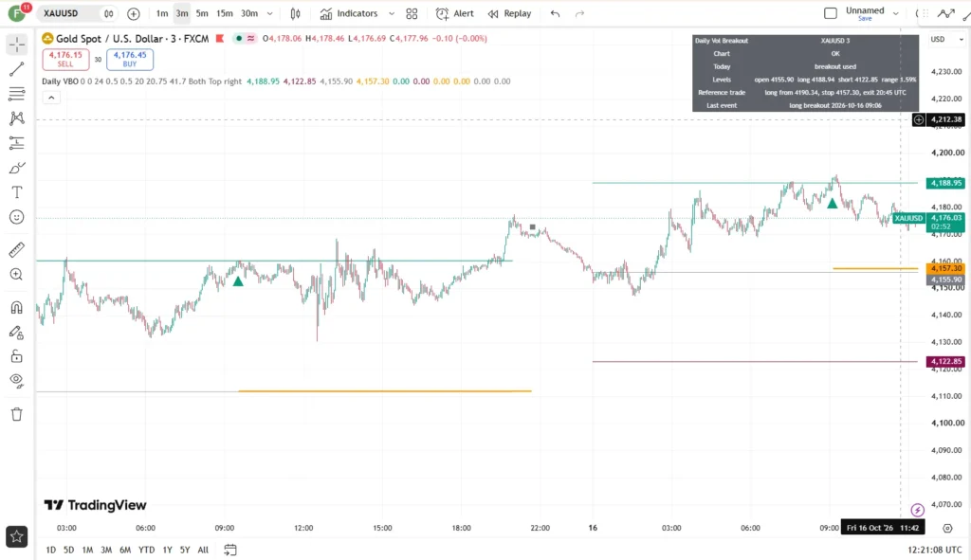Select the trend line drawing tool

pyautogui.click(x=17, y=68)
